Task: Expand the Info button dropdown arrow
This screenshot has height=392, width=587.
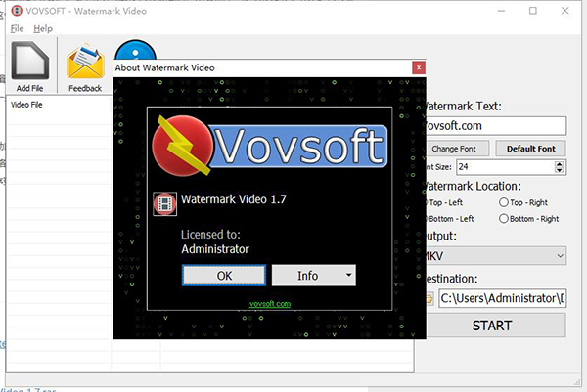Action: coord(349,275)
